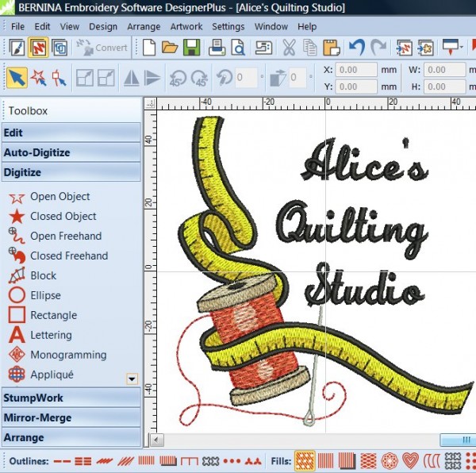
Task: Click the Print icon
Action: point(215,48)
